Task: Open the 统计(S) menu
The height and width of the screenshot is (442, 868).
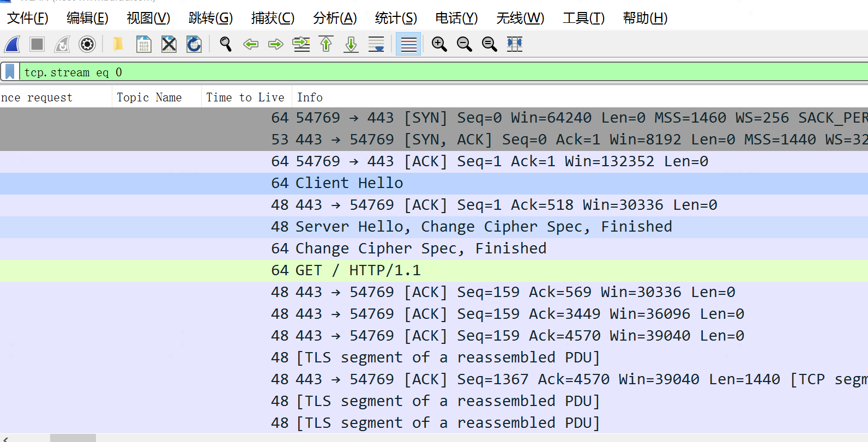Action: tap(396, 18)
